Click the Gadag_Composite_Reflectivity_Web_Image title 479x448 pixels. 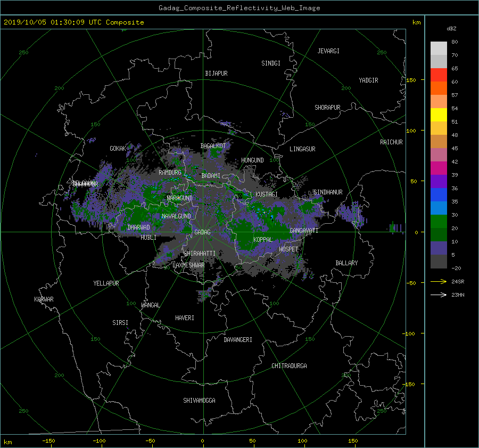coord(239,8)
